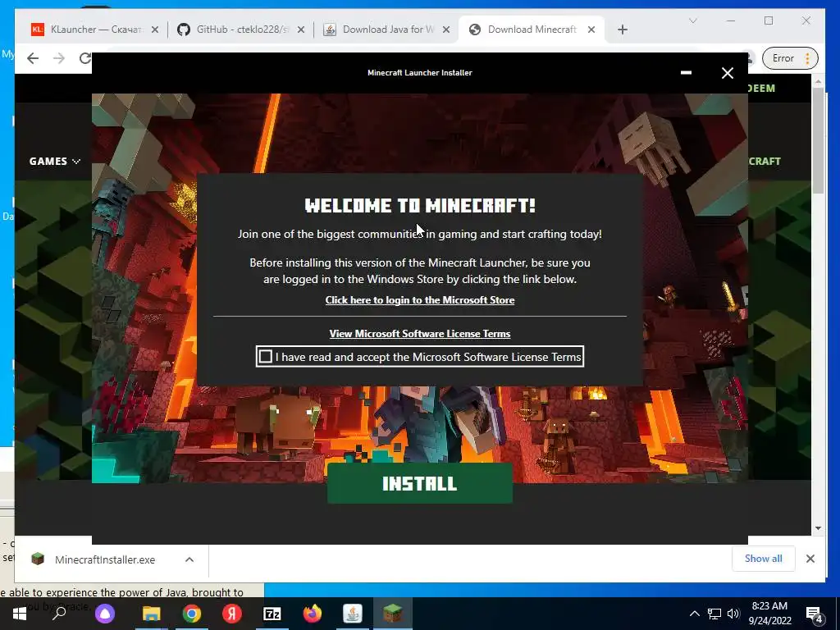Open network status tray icon

pyautogui.click(x=714, y=614)
